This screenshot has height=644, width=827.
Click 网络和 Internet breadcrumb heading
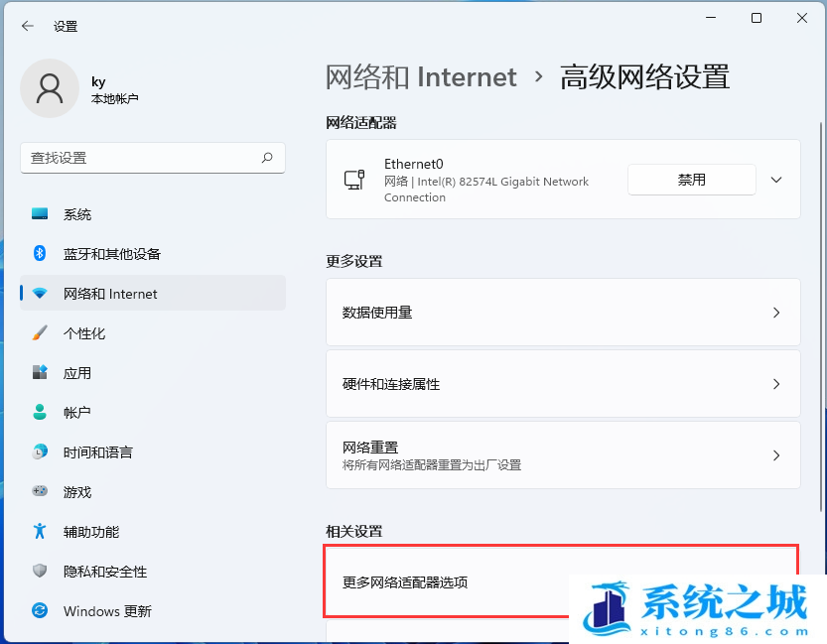click(x=421, y=77)
